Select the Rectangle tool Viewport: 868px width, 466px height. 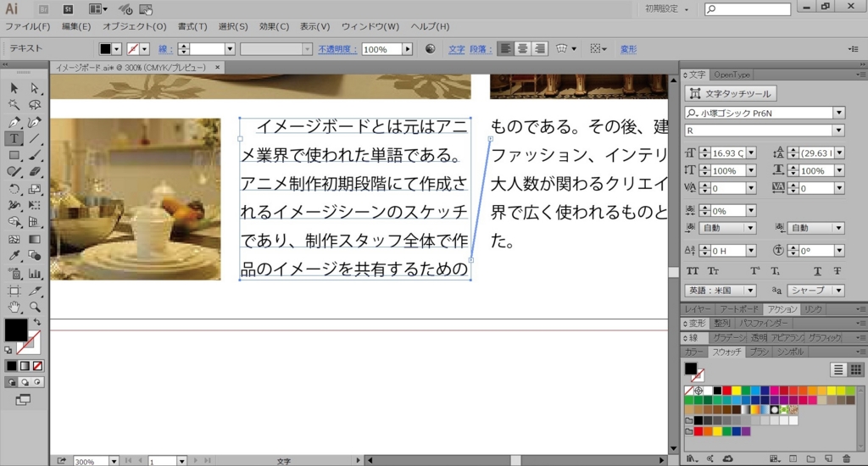[x=14, y=155]
